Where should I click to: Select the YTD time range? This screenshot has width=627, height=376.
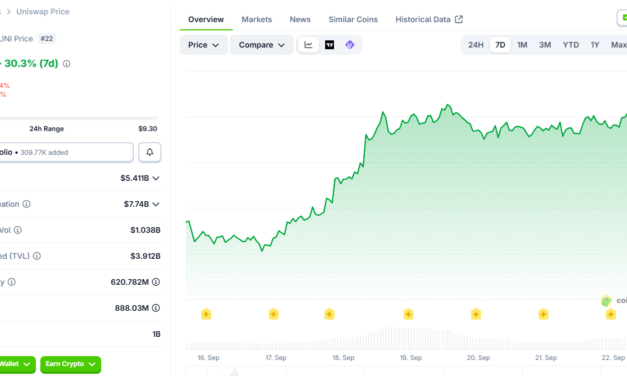click(x=571, y=45)
